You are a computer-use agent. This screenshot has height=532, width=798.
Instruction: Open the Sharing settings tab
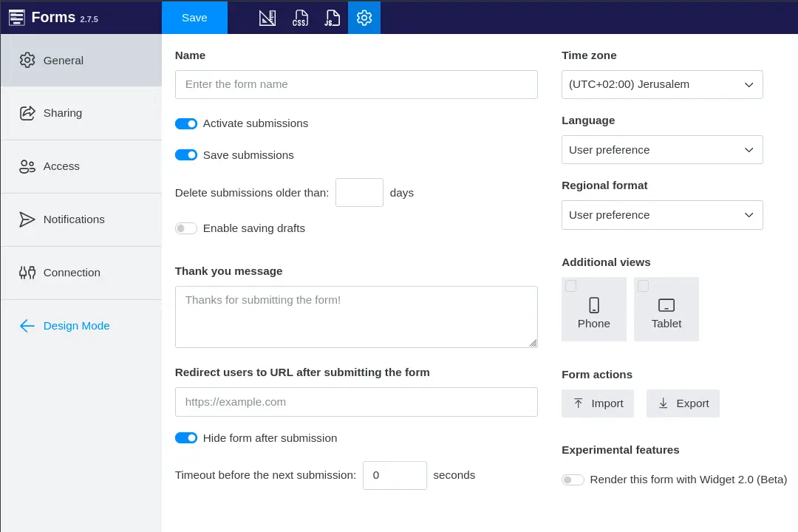click(81, 113)
